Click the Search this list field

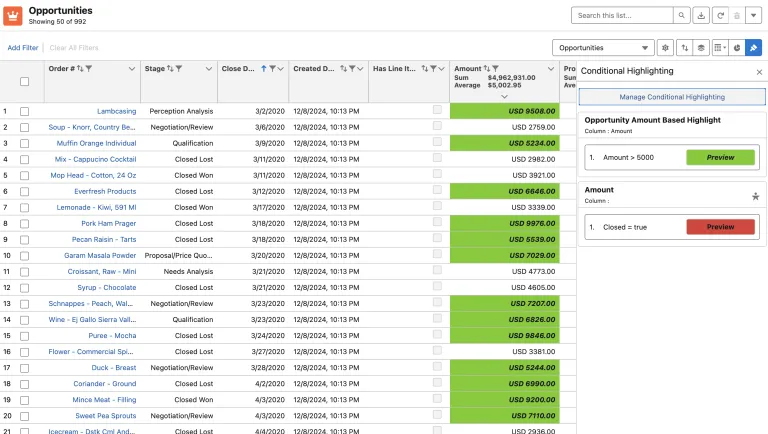coord(622,16)
